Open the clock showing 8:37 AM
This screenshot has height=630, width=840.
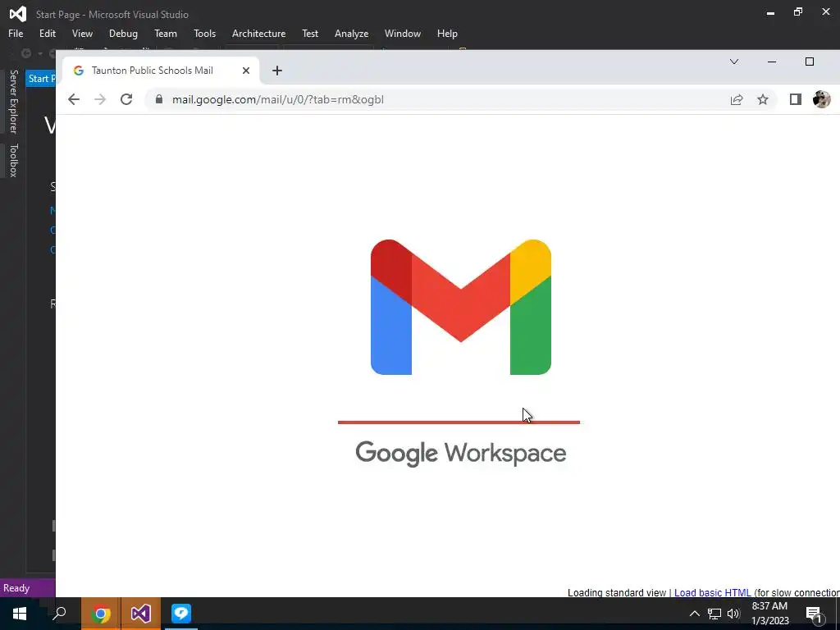click(x=769, y=614)
